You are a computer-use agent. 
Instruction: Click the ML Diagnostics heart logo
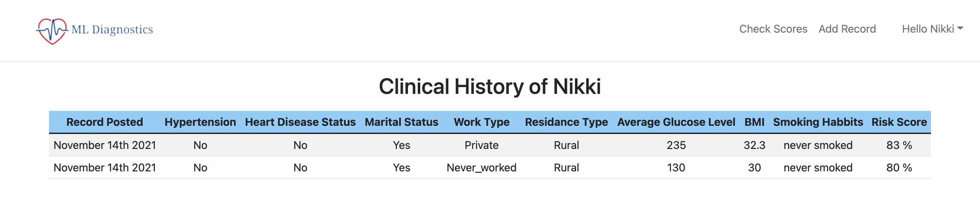click(52, 30)
